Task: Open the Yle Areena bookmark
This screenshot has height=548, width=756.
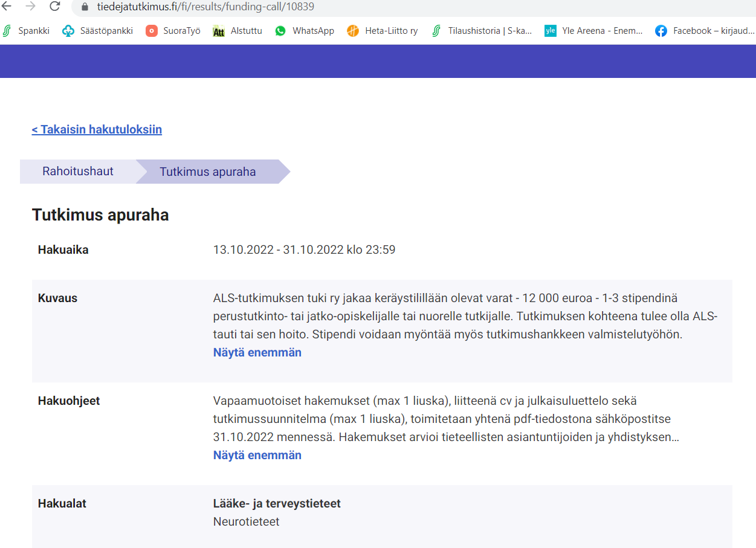Action: coord(593,31)
